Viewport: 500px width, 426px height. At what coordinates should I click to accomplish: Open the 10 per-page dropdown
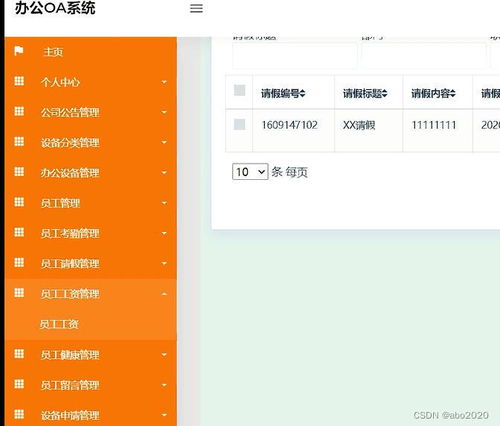250,172
